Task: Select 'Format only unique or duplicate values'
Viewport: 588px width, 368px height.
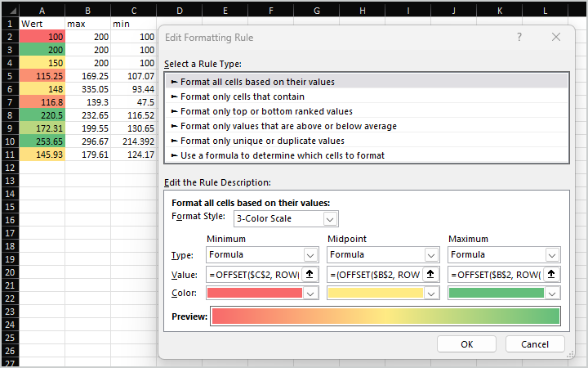Action: point(367,141)
